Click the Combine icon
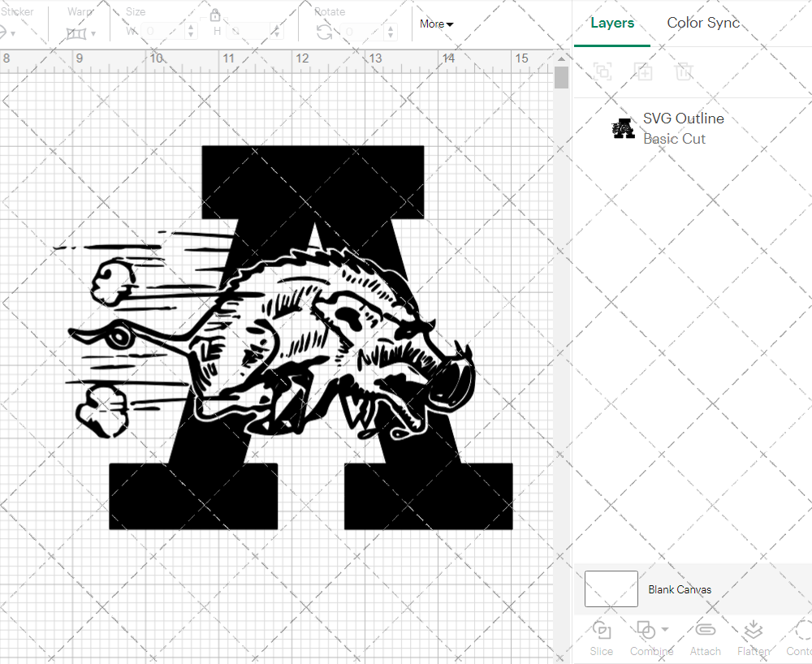 647,631
